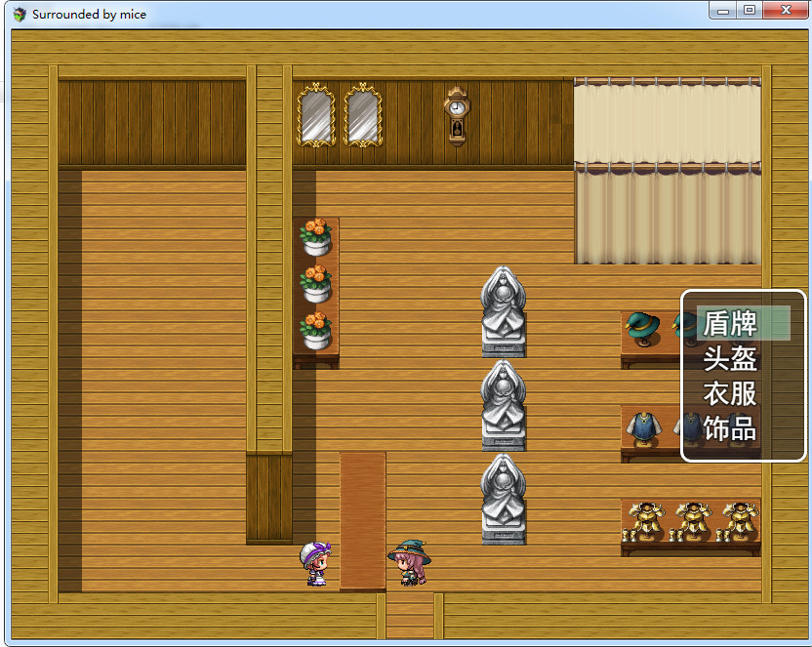
Task: Select the top flower pot on the shelf
Action: (315, 234)
